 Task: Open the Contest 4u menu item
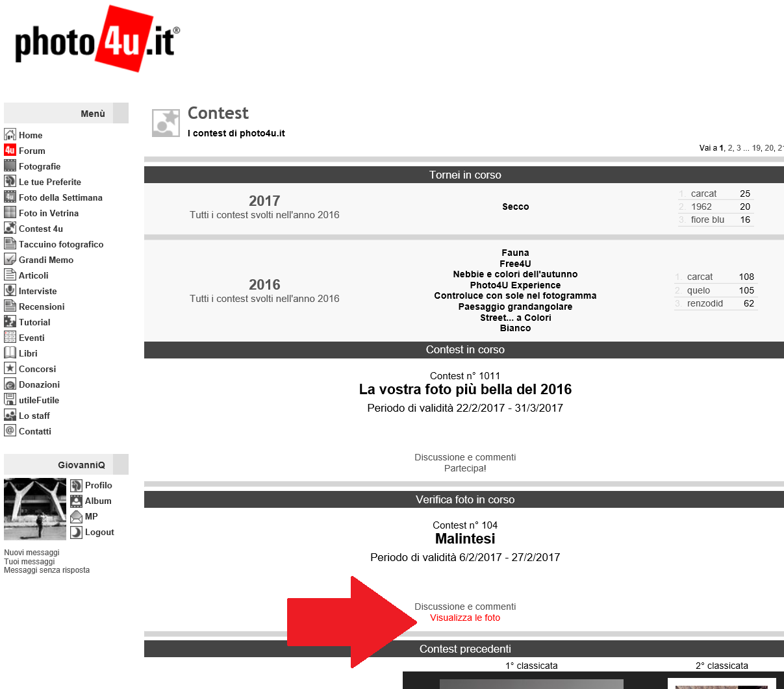(x=41, y=229)
